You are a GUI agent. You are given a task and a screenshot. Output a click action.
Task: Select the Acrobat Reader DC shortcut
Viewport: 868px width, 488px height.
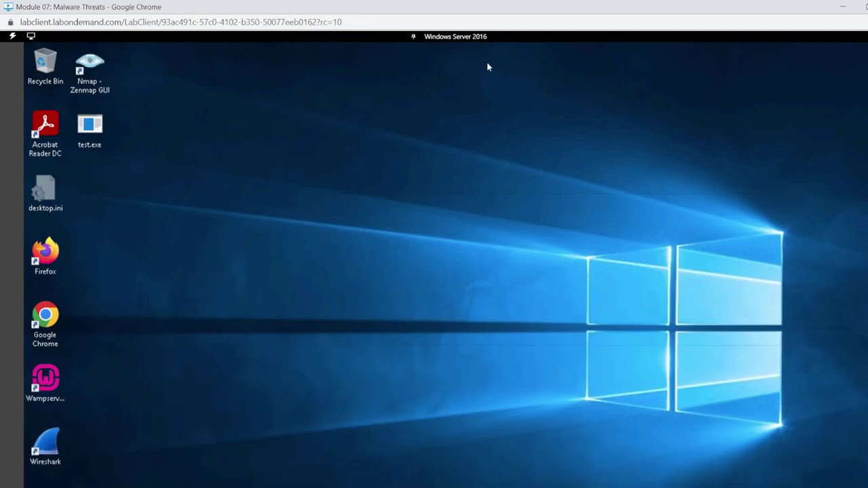click(x=45, y=134)
